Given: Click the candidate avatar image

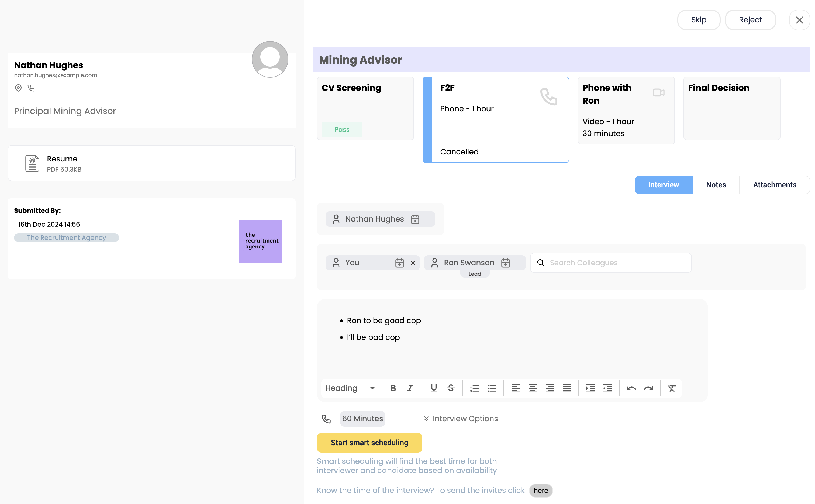Looking at the screenshot, I should pos(270,59).
